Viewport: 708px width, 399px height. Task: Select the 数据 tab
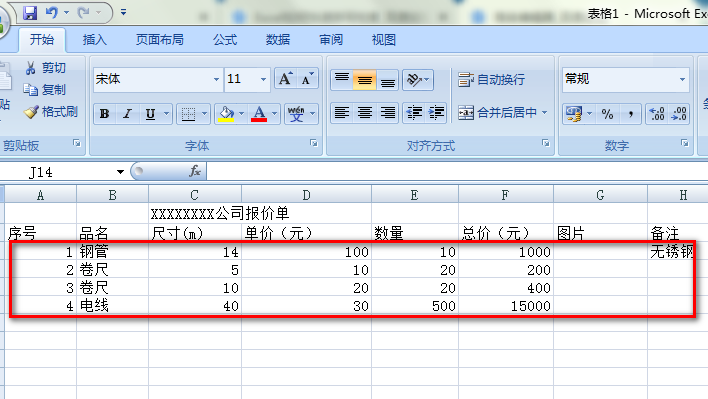click(x=278, y=40)
